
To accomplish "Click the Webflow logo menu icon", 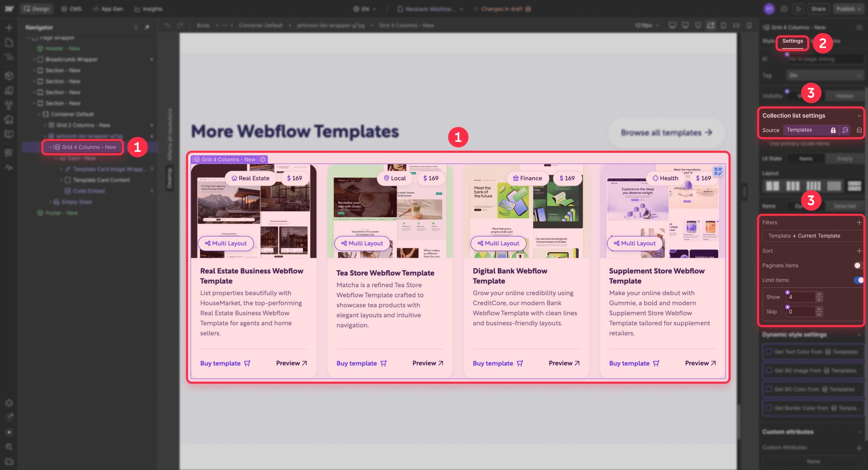I will coord(9,9).
